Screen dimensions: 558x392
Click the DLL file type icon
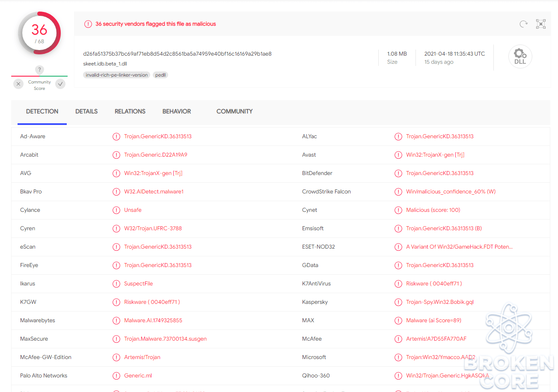coord(520,56)
